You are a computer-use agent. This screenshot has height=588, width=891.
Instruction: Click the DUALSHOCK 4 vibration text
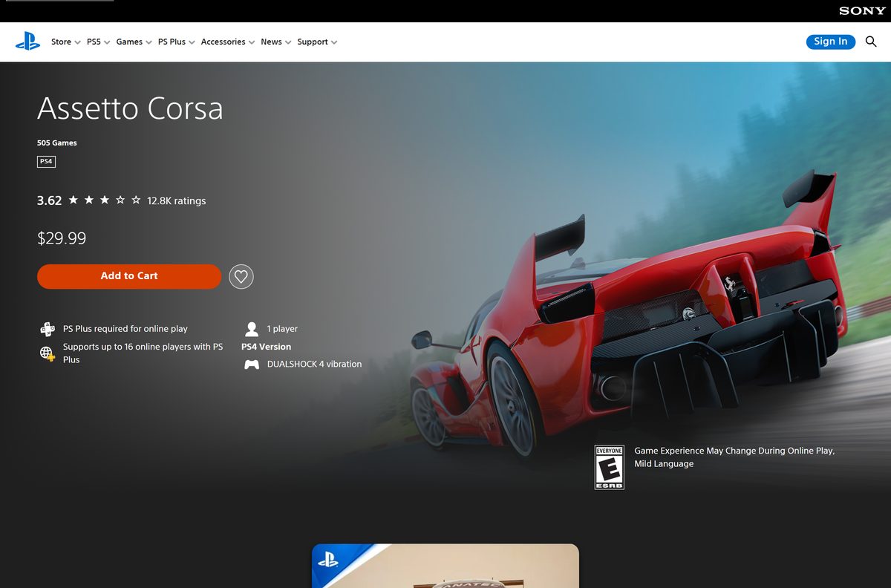(315, 365)
